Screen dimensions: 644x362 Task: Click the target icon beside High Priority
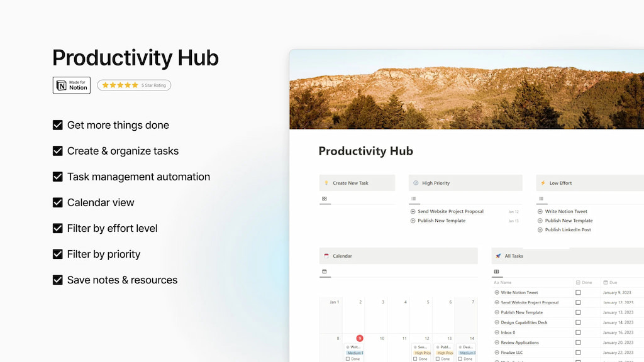click(x=414, y=182)
